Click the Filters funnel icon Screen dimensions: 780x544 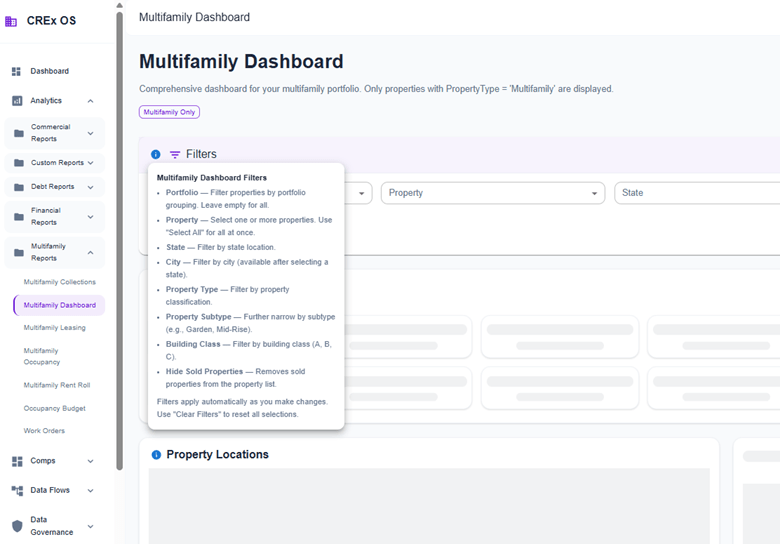click(175, 155)
